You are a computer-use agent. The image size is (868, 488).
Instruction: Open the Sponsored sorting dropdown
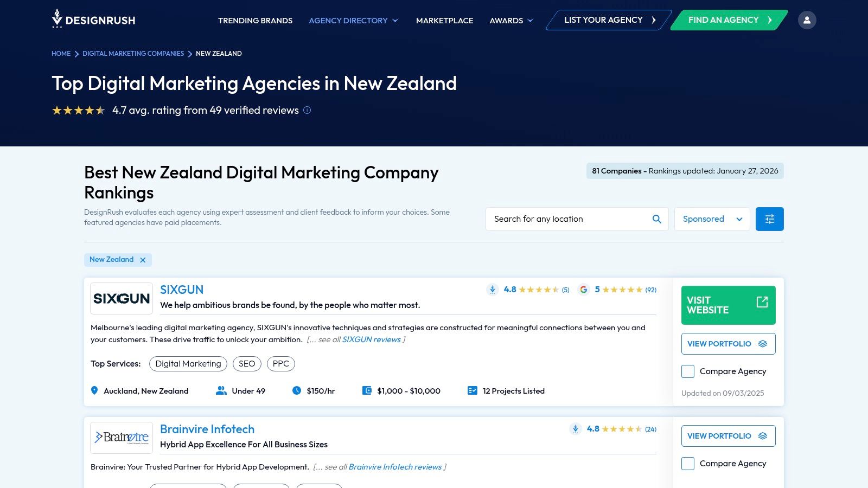(712, 219)
